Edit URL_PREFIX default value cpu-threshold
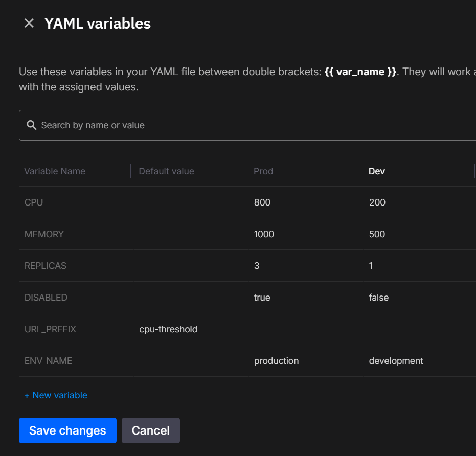Screen dimensions: 476x456 tap(168, 329)
